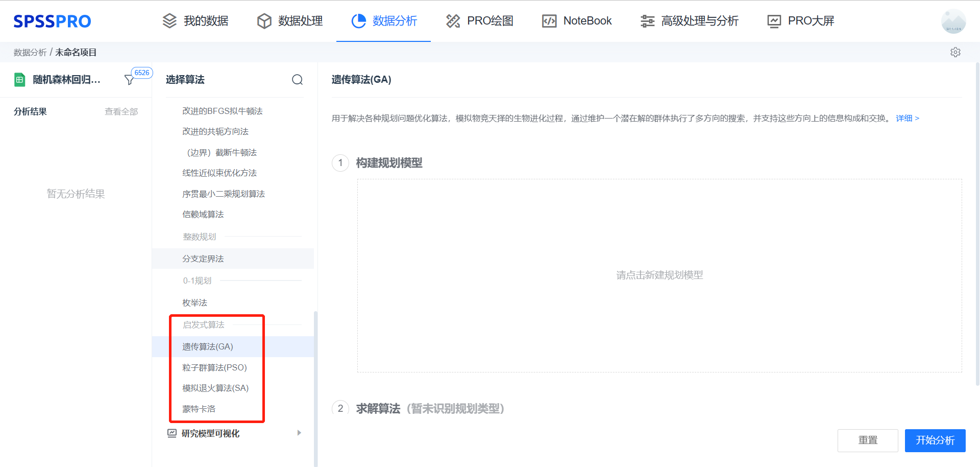Screen dimensions: 980x467
Task: Click the 开始分析 button
Action: [935, 440]
